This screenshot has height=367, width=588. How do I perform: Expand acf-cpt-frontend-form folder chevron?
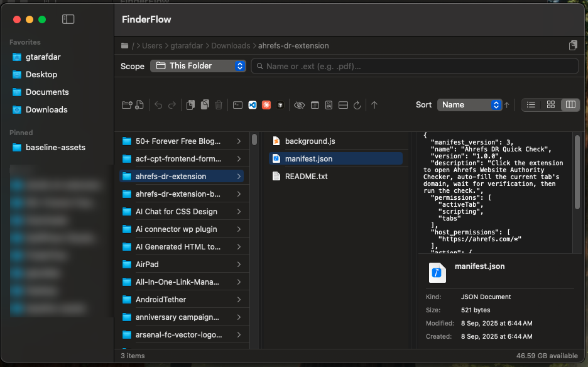point(239,159)
